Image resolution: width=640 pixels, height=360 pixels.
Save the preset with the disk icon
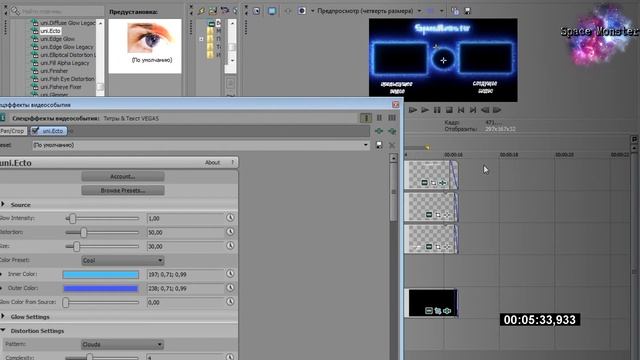(x=379, y=145)
